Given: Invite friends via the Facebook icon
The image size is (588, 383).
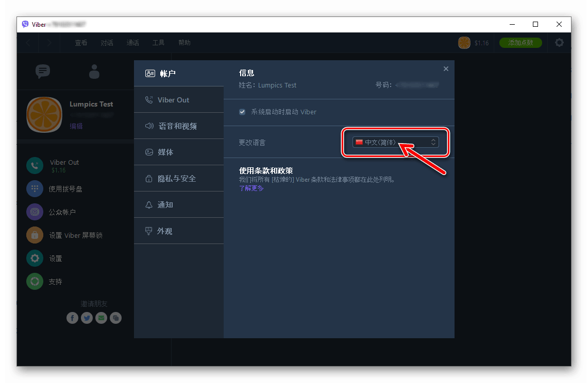Looking at the screenshot, I should pos(72,318).
